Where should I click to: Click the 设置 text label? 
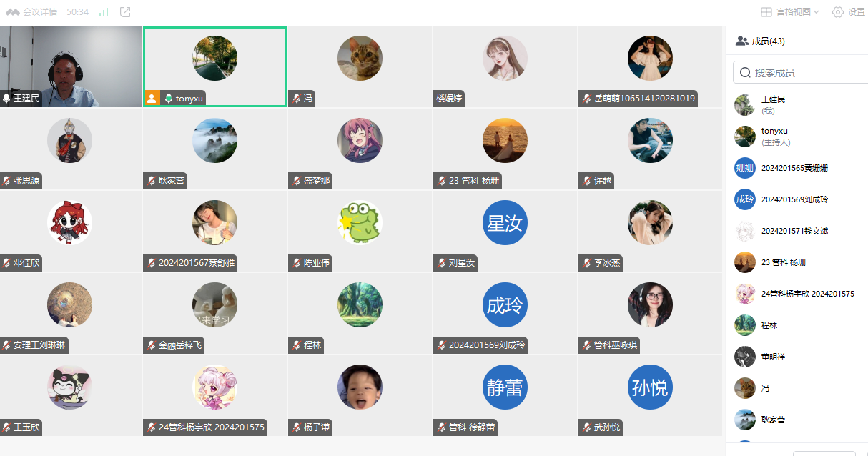click(x=857, y=12)
